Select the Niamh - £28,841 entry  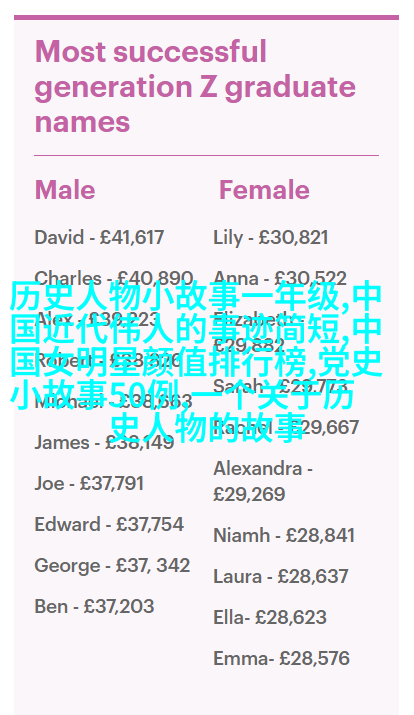click(x=284, y=535)
